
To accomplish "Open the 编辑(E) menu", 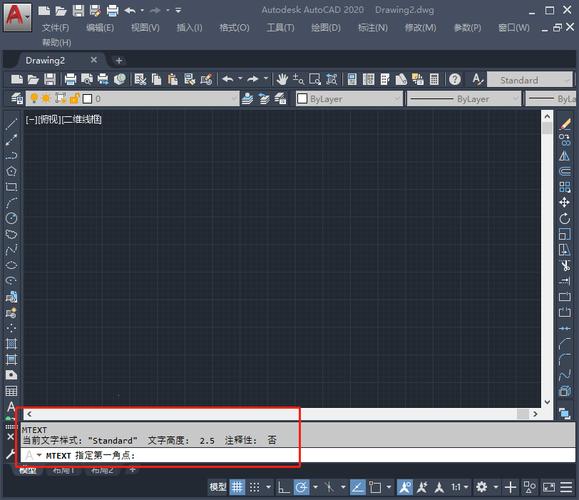I will pos(100,28).
